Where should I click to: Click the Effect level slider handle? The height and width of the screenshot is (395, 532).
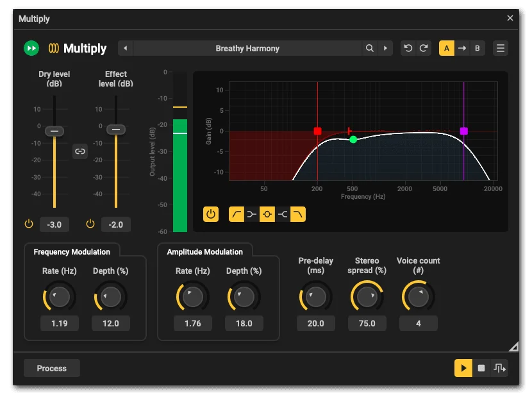(x=116, y=130)
